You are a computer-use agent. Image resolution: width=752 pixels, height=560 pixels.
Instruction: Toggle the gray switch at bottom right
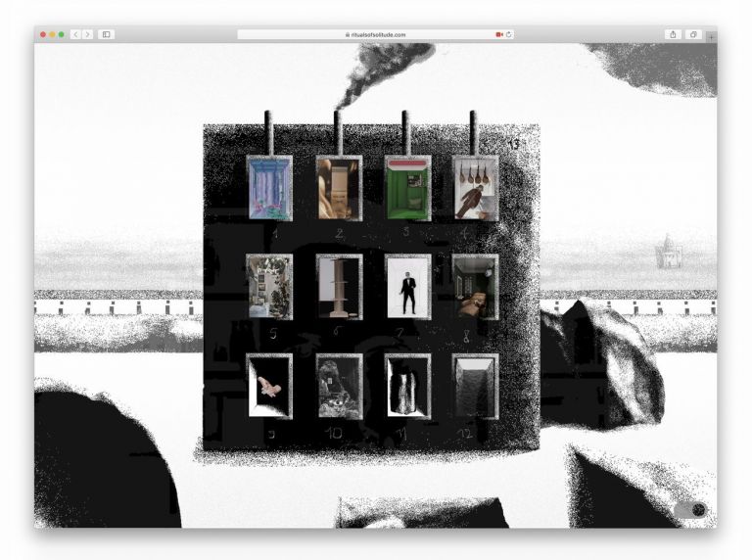690,509
